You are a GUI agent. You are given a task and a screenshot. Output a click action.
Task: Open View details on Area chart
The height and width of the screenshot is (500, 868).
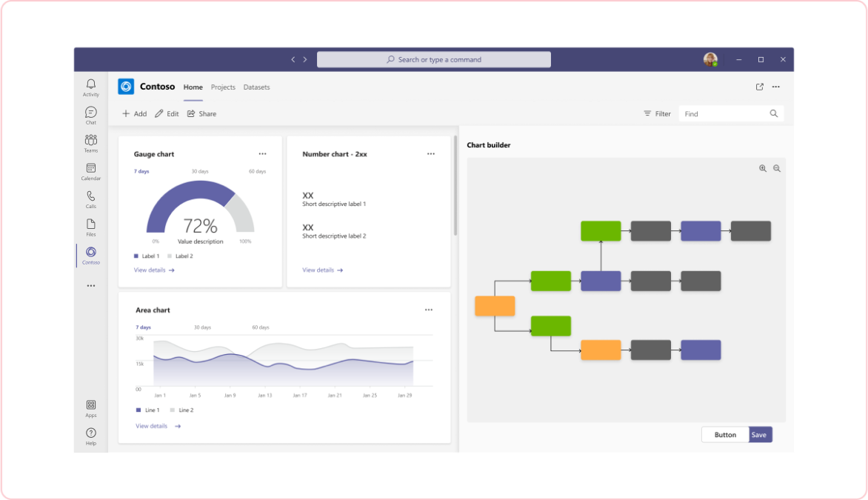pos(158,426)
